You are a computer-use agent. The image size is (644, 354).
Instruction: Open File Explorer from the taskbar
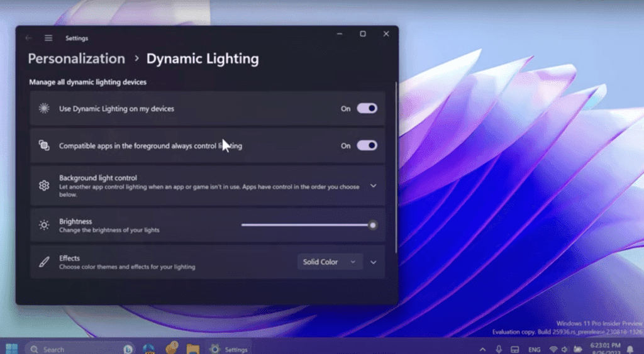point(192,349)
